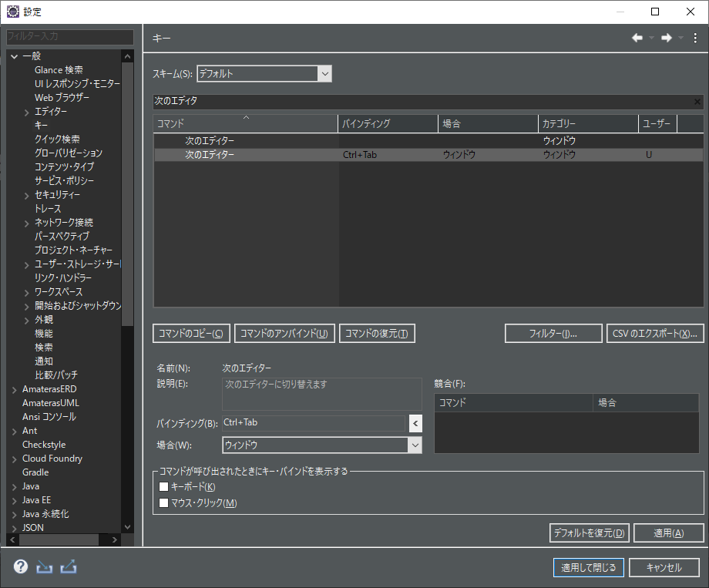Click the 適用(A) button
The image size is (709, 588).
click(x=669, y=533)
